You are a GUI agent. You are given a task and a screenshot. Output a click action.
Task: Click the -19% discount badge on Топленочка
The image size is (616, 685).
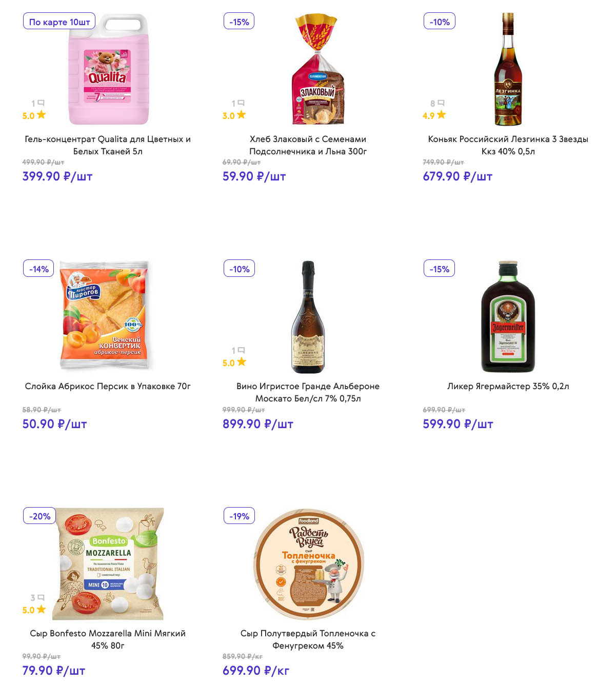[x=239, y=516]
